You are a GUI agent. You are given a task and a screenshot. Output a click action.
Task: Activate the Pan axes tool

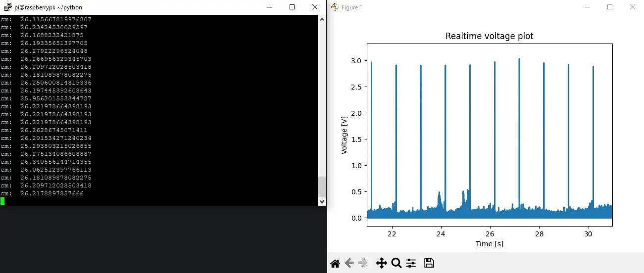pos(381,263)
